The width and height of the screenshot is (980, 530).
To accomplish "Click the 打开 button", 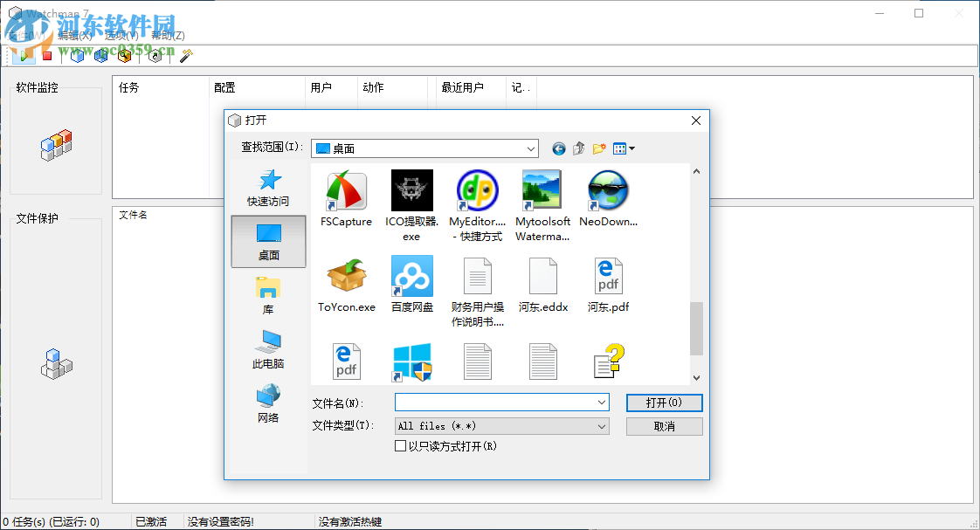I will tap(664, 403).
